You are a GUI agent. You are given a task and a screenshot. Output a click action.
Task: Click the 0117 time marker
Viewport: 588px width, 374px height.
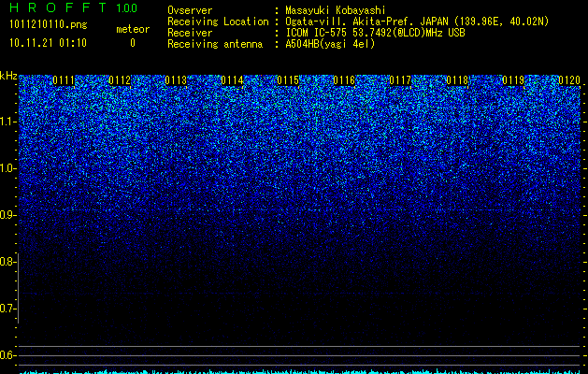(x=400, y=80)
